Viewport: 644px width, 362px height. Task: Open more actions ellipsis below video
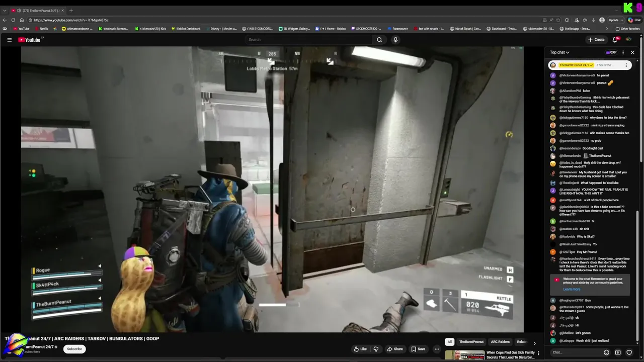(437, 349)
